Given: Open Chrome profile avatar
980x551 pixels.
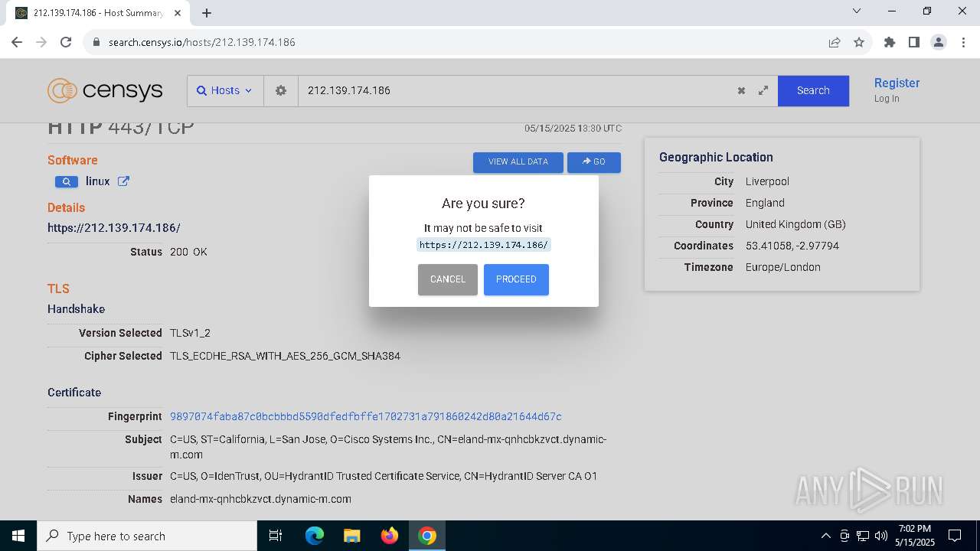Looking at the screenshot, I should (939, 42).
